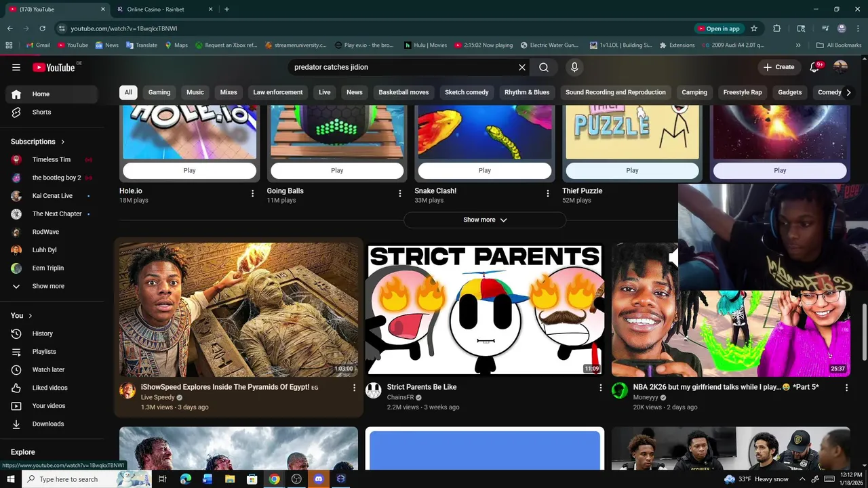
Task: Start voice search with microphone
Action: [574, 67]
